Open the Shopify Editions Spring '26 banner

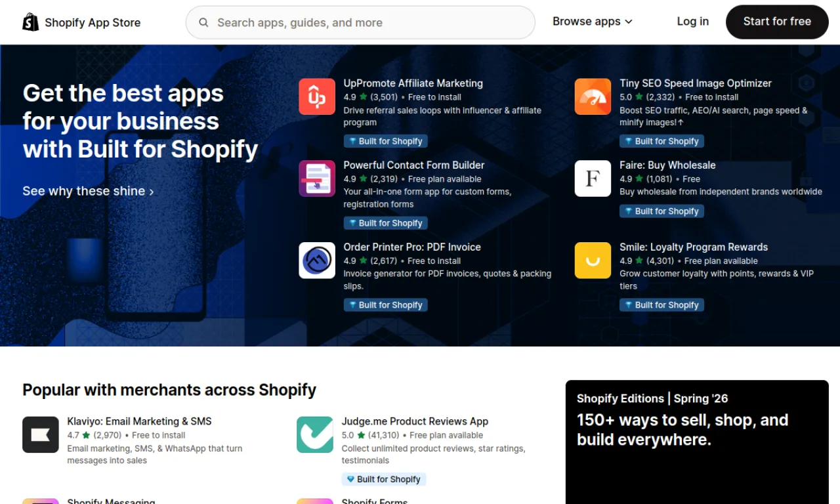click(697, 442)
